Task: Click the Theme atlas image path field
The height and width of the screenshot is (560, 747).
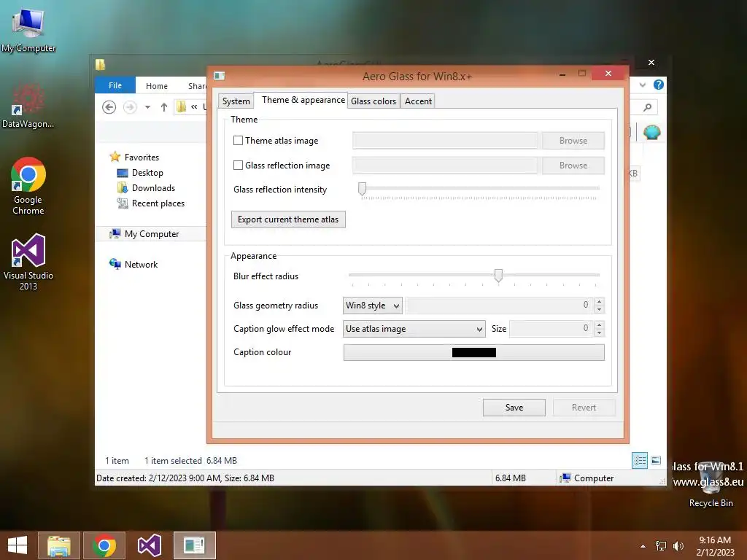Action: tap(445, 141)
